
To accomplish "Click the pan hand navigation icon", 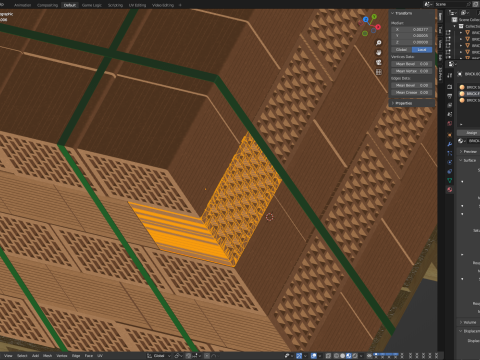I will [x=379, y=53].
